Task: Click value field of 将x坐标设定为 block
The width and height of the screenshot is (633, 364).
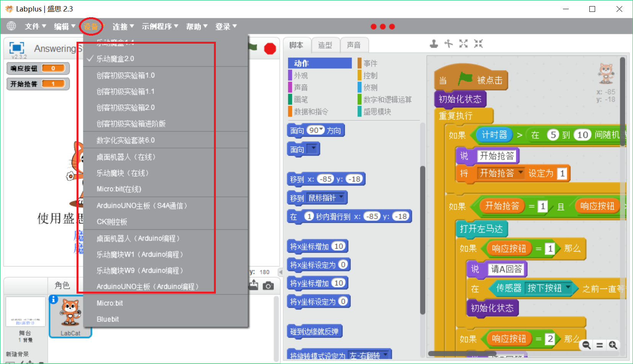Action: click(x=343, y=264)
